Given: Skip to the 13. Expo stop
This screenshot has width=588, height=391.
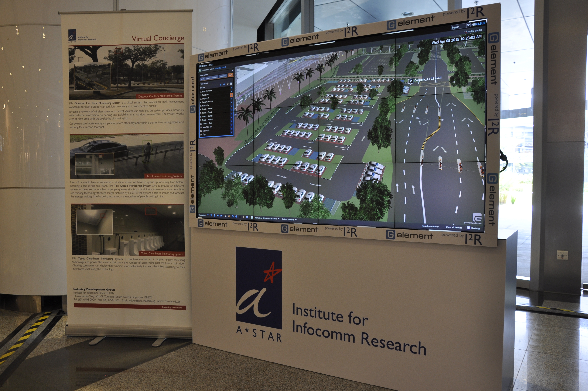Looking at the screenshot, I should (x=231, y=132).
